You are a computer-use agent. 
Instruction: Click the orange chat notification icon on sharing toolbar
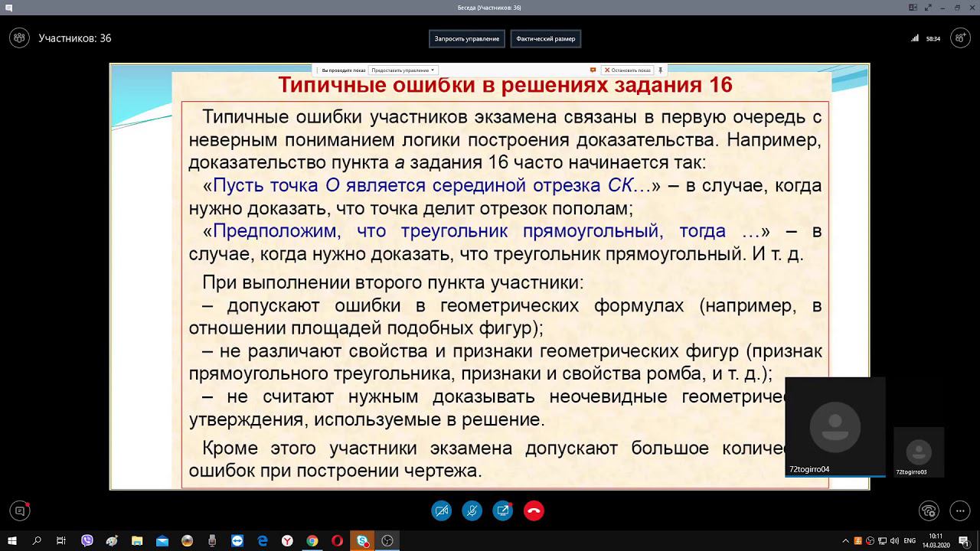[x=593, y=70]
